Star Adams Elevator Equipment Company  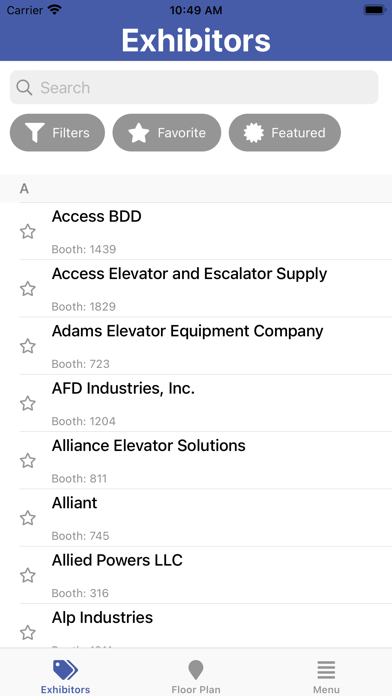click(28, 346)
